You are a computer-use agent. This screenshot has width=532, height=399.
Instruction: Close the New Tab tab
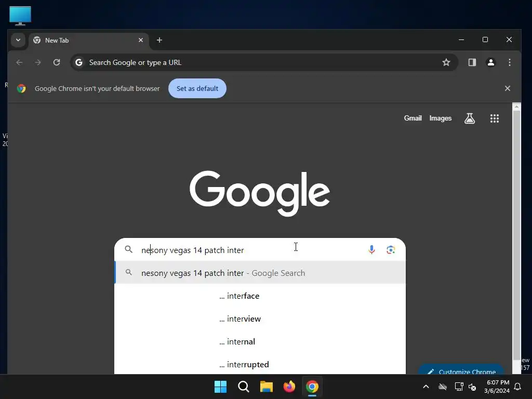[141, 40]
